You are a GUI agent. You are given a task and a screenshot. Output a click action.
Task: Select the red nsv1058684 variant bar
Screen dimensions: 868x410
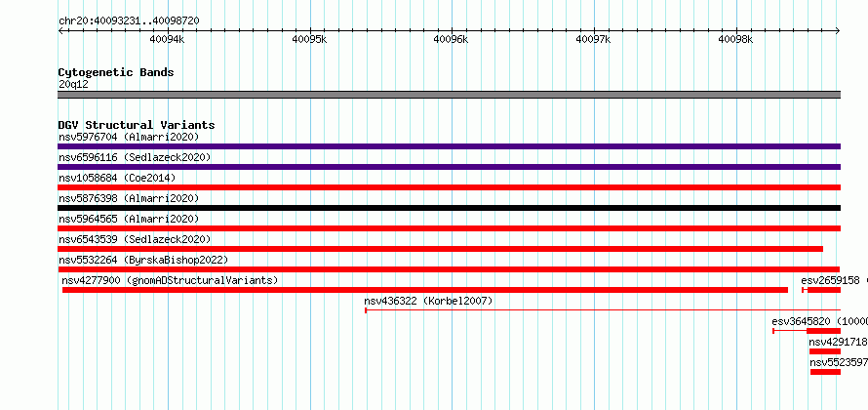449,187
